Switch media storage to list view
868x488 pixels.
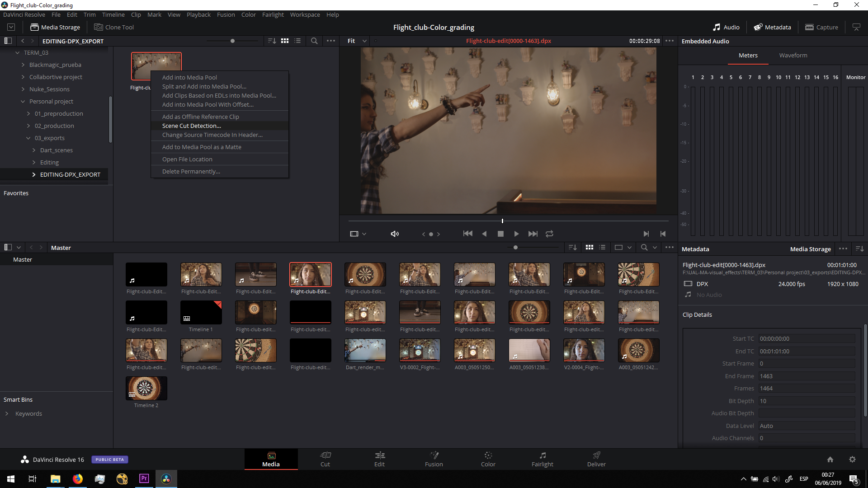[297, 41]
